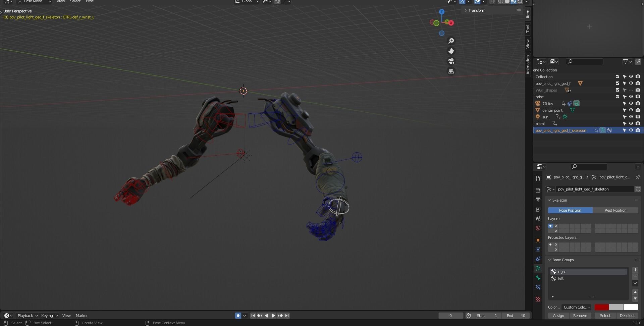The width and height of the screenshot is (644, 326).
Task: Toggle camera view with the camera icon
Action: (451, 61)
